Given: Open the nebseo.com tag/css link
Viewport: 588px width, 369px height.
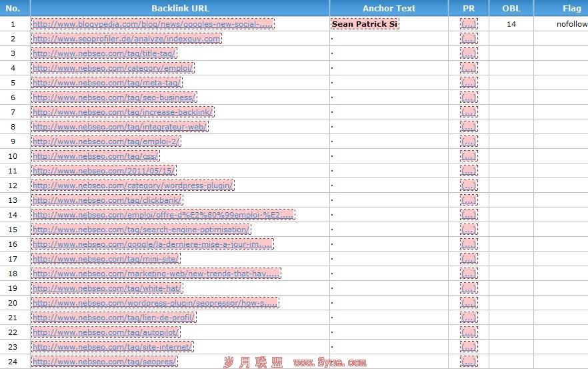Looking at the screenshot, I should coord(95,156).
